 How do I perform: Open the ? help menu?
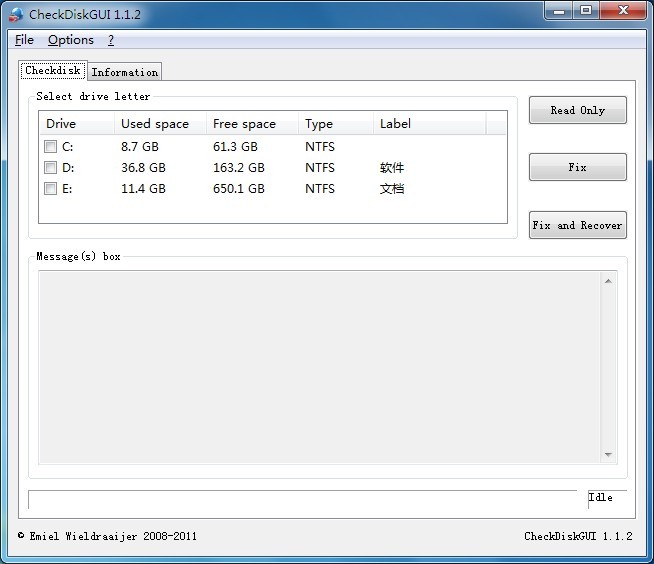(111, 40)
